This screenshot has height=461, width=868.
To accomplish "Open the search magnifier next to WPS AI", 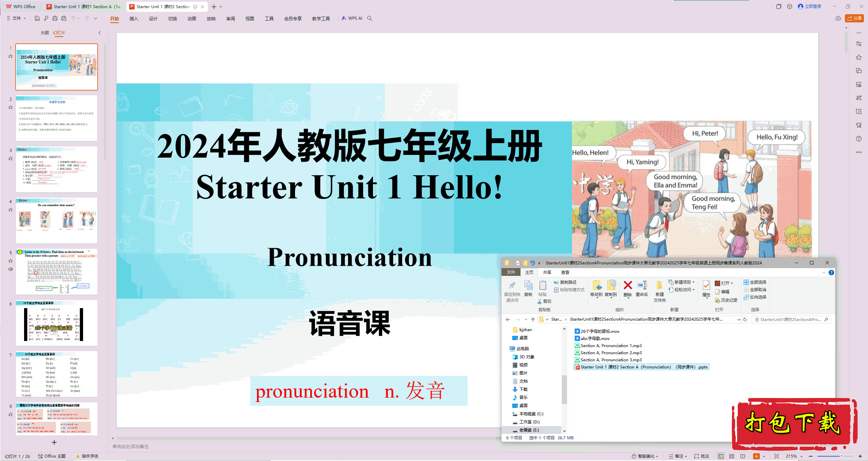I will tap(370, 18).
